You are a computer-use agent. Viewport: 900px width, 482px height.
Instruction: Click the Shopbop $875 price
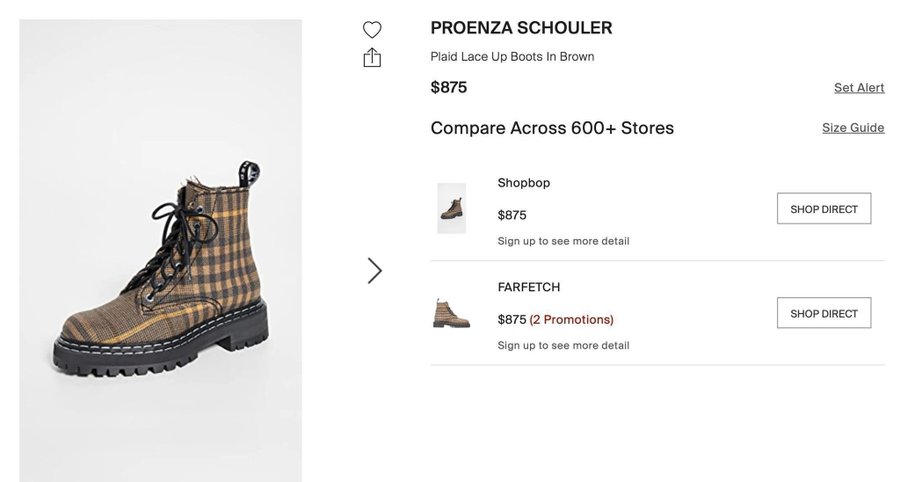tap(512, 215)
